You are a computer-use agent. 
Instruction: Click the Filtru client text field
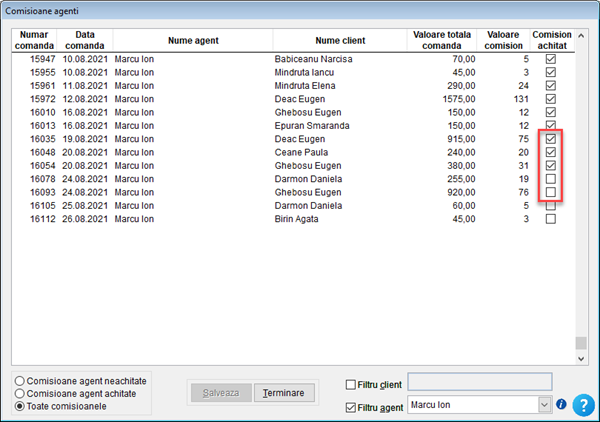pos(480,382)
